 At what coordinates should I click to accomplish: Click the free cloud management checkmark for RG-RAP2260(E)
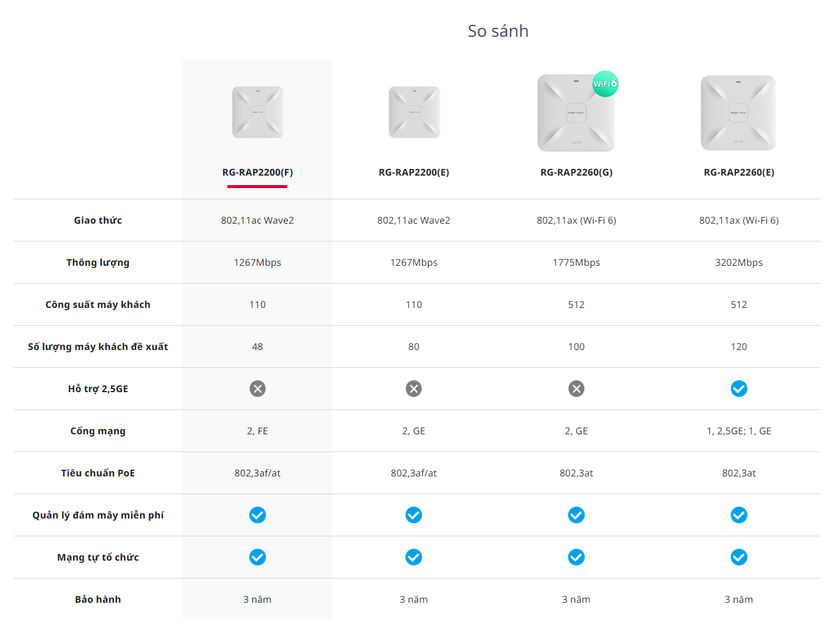(x=739, y=515)
